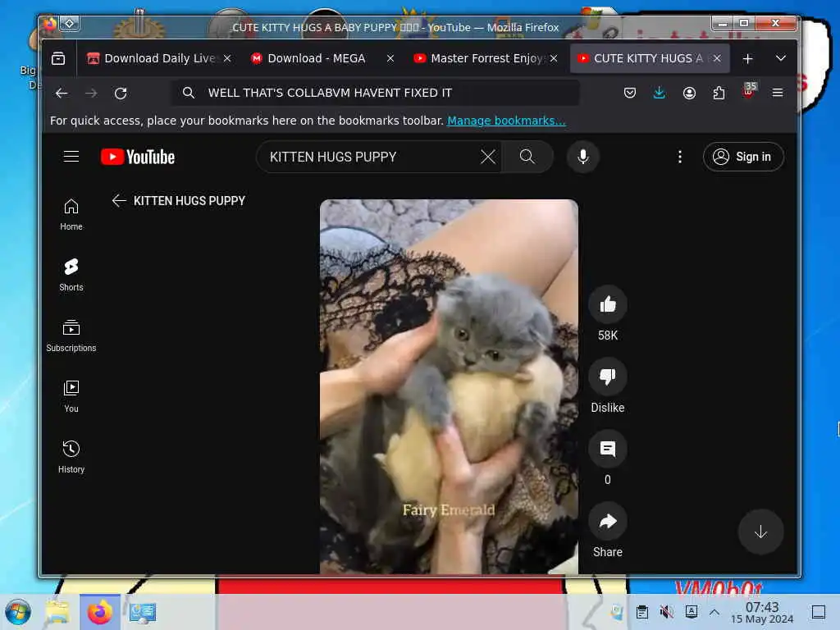
Task: Open the control panel taskbar app
Action: [142, 612]
